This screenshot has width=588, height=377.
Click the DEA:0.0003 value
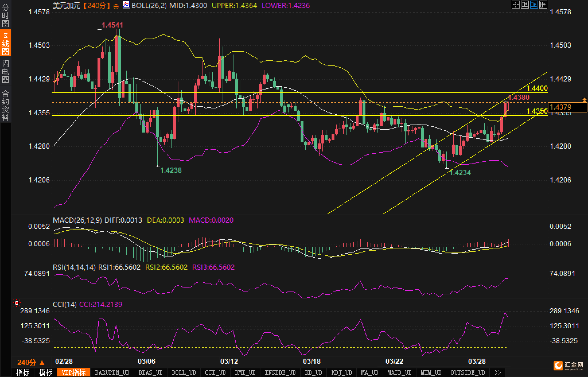tap(165, 220)
